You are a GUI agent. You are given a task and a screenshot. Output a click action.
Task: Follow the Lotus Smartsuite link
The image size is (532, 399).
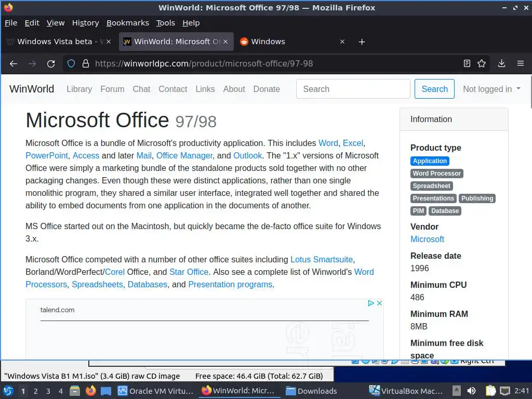tap(322, 260)
